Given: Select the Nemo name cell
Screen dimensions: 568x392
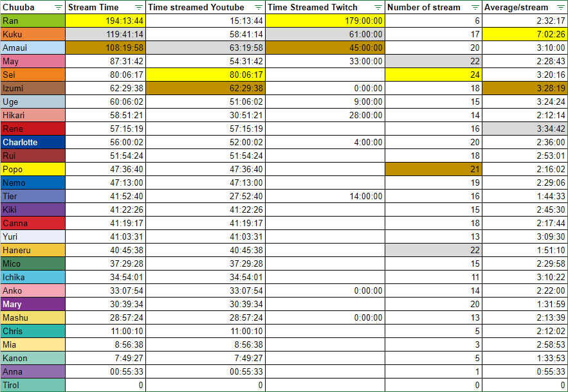Looking at the screenshot, I should [x=33, y=183].
